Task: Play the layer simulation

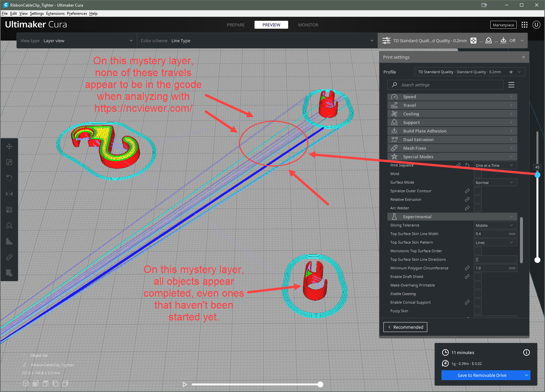Action: tap(185, 384)
